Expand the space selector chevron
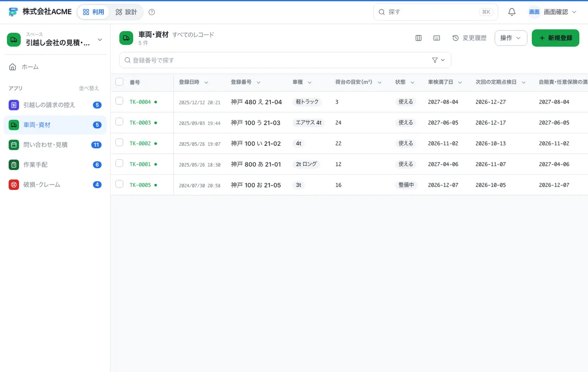The height and width of the screenshot is (372, 588). pos(100,40)
